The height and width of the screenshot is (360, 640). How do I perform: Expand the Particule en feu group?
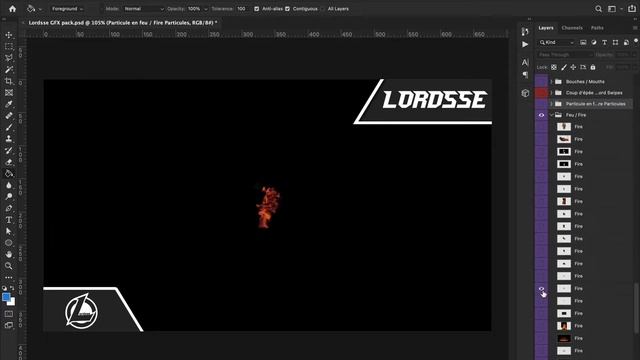pyautogui.click(x=551, y=104)
